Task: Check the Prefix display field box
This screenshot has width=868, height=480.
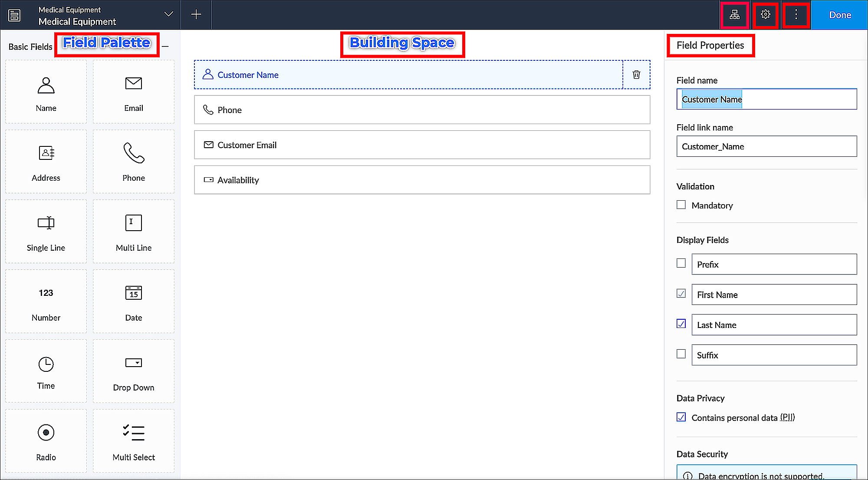Action: click(x=681, y=264)
